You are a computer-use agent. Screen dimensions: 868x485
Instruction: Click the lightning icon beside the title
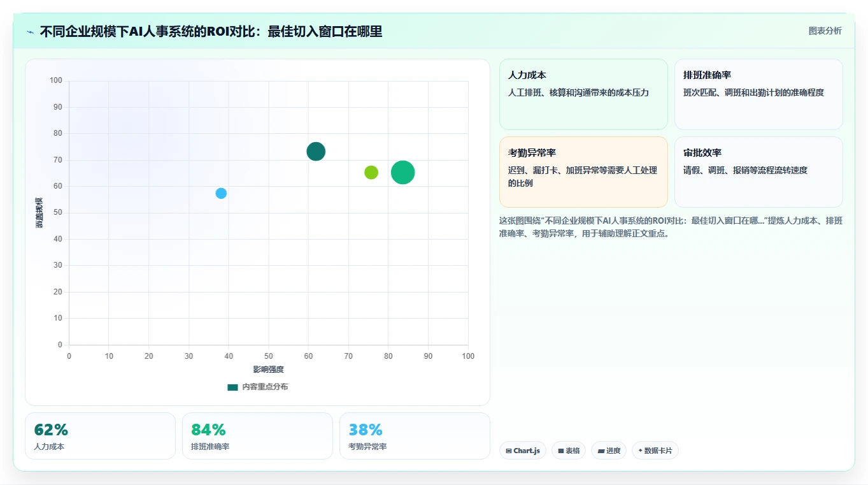click(x=31, y=32)
